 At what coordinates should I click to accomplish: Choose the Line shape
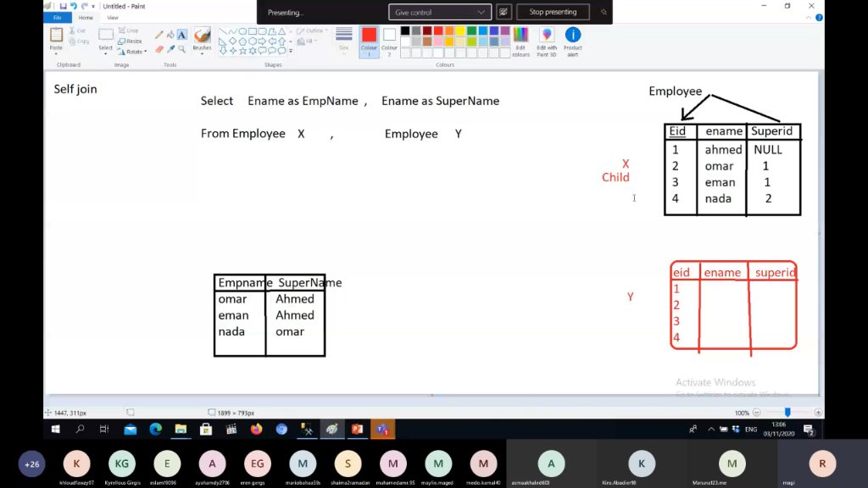[223, 31]
